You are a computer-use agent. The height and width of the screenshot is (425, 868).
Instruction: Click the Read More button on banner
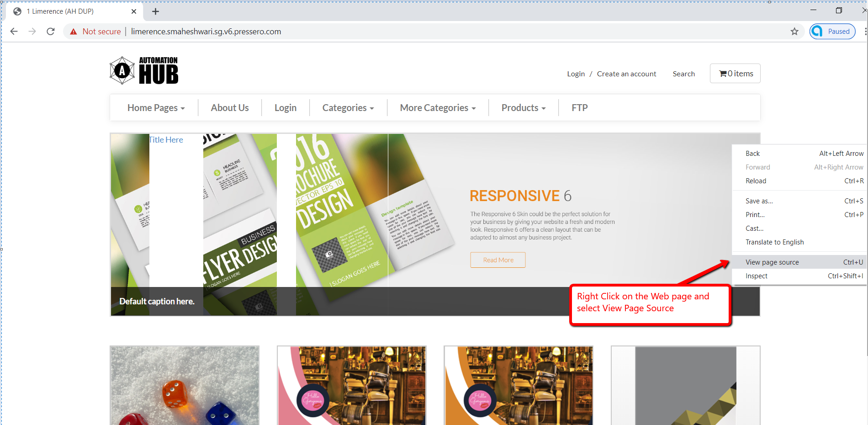pos(498,260)
